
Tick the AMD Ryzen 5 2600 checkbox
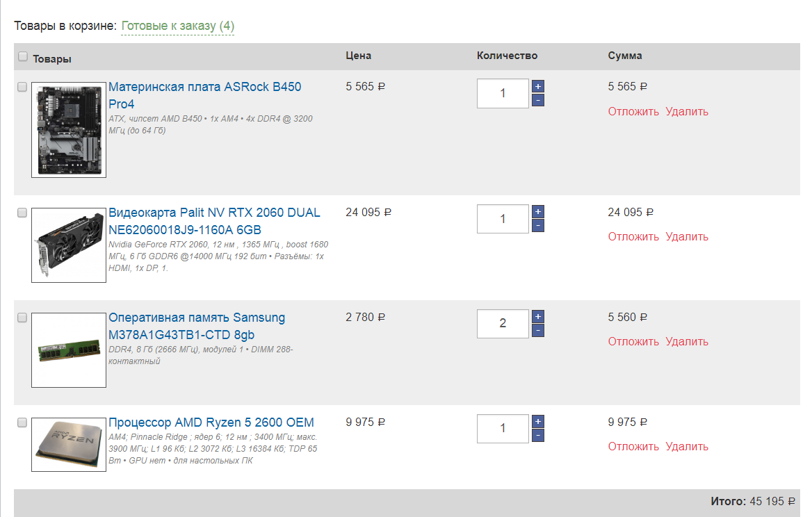pyautogui.click(x=22, y=422)
